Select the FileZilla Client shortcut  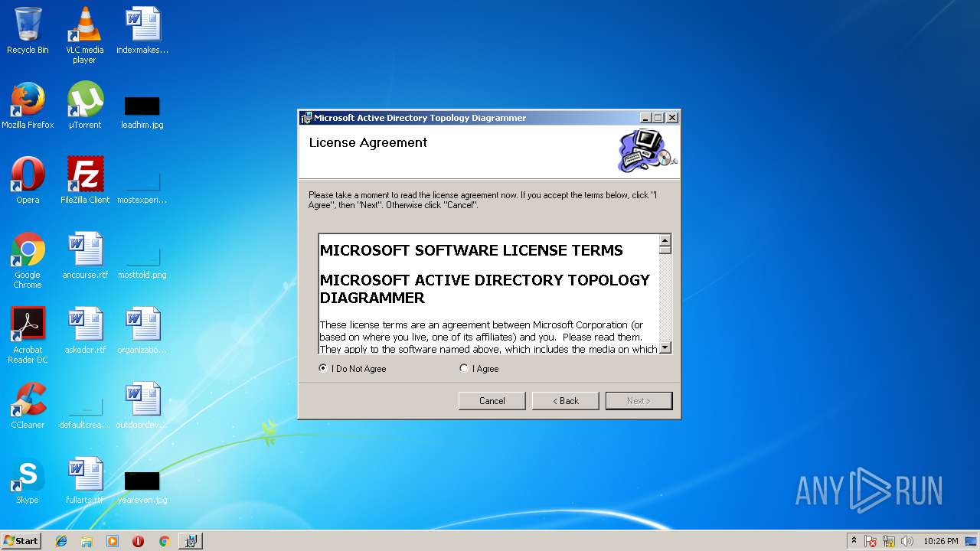pyautogui.click(x=84, y=181)
